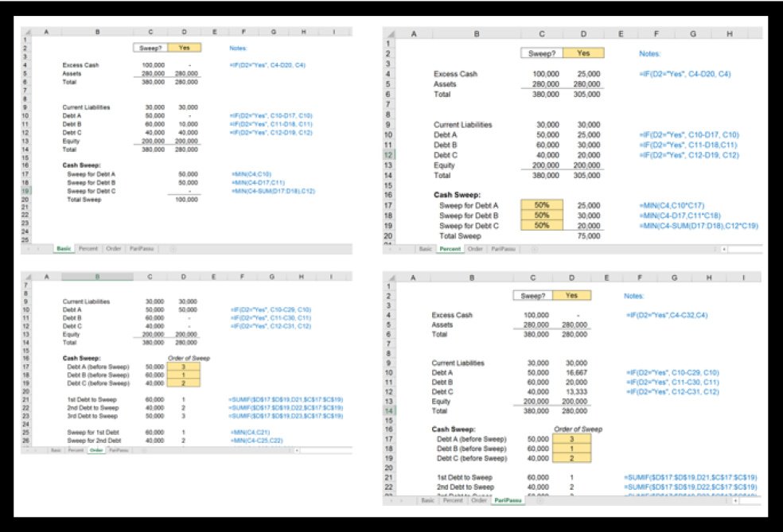
Task: Select the yellow order cell containing 1
Action: tap(183, 375)
